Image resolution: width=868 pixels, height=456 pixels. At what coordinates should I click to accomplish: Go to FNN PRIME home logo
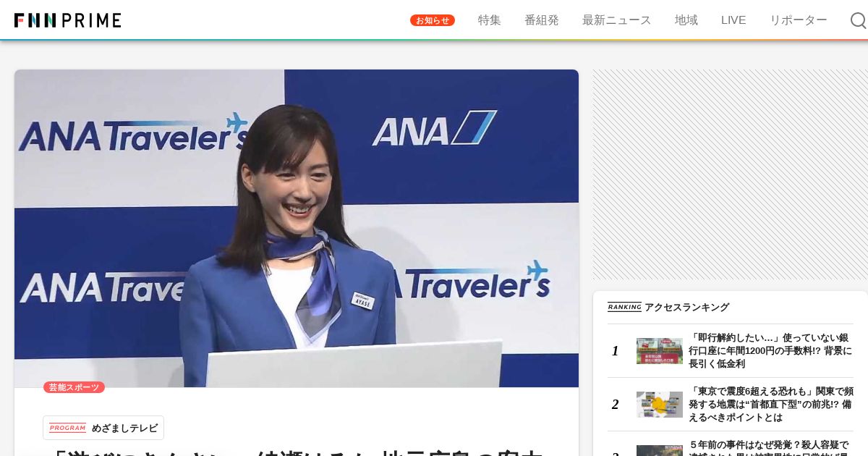[x=68, y=20]
